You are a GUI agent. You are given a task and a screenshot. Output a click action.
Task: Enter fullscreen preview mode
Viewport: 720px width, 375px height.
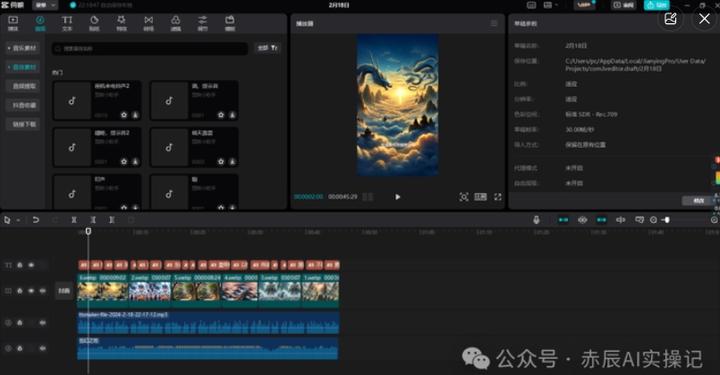498,197
